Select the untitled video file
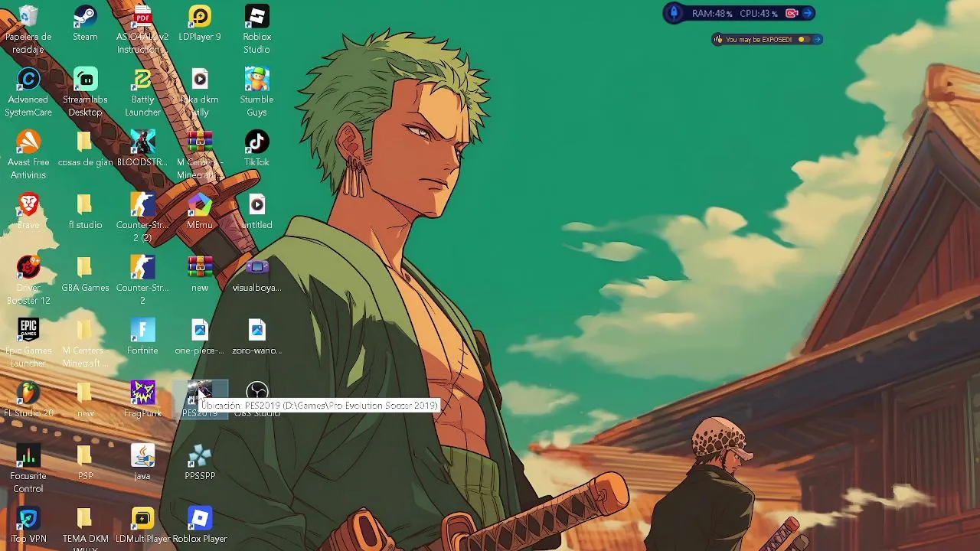Viewport: 980px width, 551px height. (256, 211)
